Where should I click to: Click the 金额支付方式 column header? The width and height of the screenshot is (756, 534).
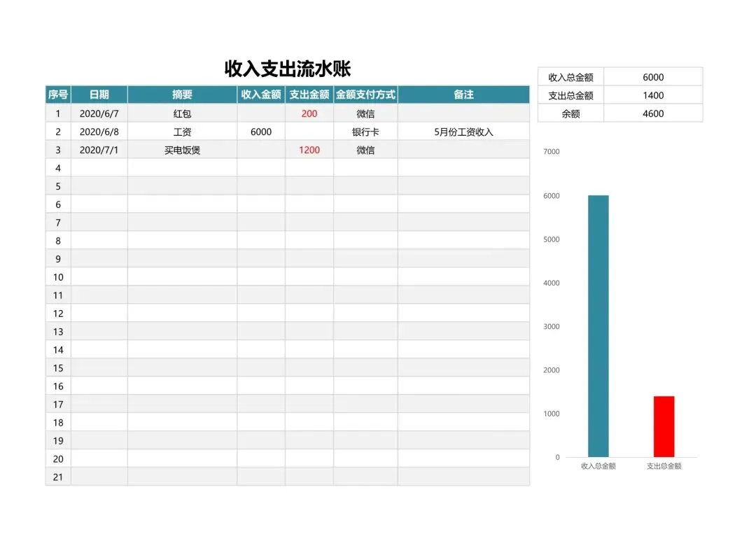pyautogui.click(x=365, y=94)
